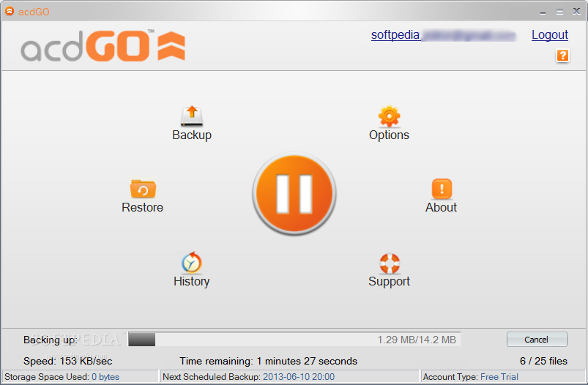The image size is (588, 385).
Task: Open the History clock icon
Action: click(192, 262)
